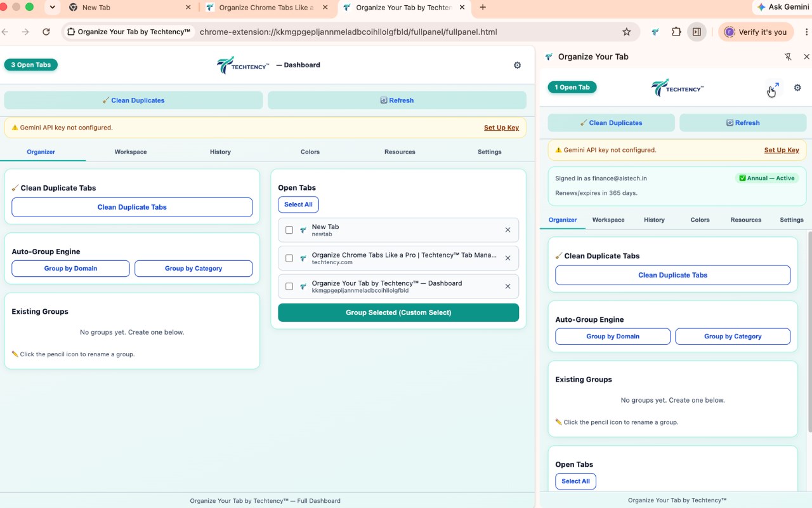The height and width of the screenshot is (508, 812).
Task: Click Clean Duplicate Tabs button in dashboard
Action: [x=132, y=207]
